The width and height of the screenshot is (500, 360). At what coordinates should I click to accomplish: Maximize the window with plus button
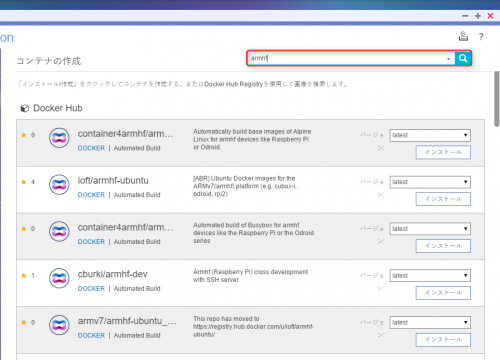(478, 16)
